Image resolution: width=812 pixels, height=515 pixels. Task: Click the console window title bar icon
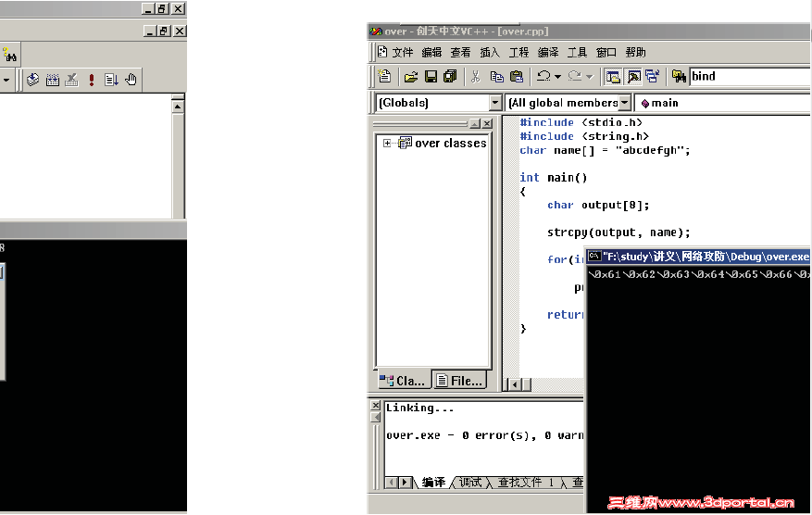[594, 256]
